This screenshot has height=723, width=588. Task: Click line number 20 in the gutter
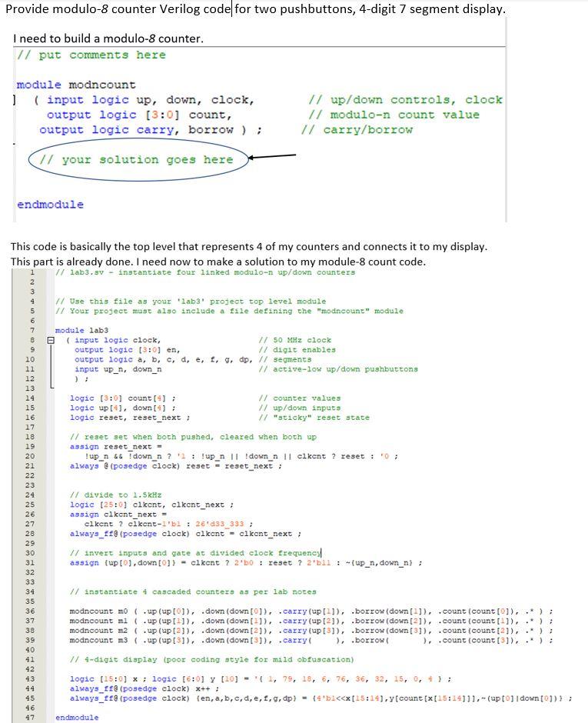point(30,456)
